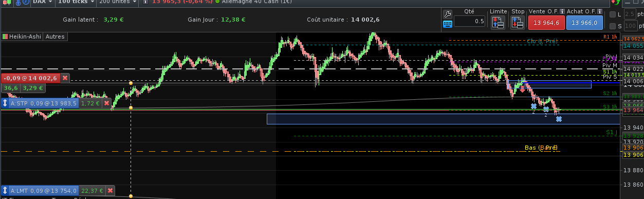Screen dimensions: 644x199
Task: Enable the L checkbox
Action: click(612, 14)
